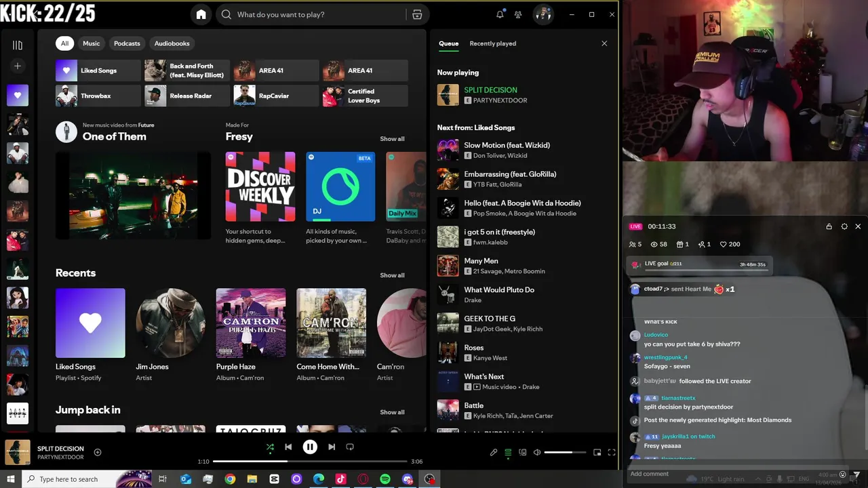This screenshot has width=868, height=488.
Task: Add SPLIT DECISION to Liked Songs
Action: click(98, 452)
